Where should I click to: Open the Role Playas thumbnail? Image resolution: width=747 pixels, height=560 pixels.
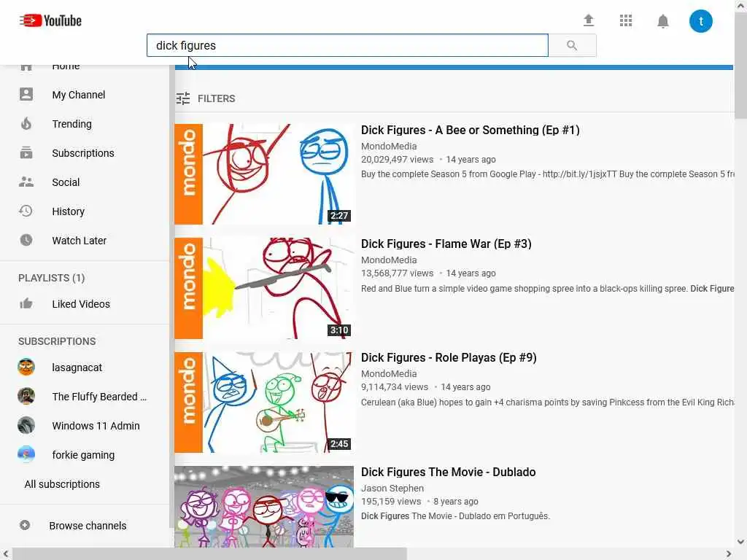click(x=264, y=402)
